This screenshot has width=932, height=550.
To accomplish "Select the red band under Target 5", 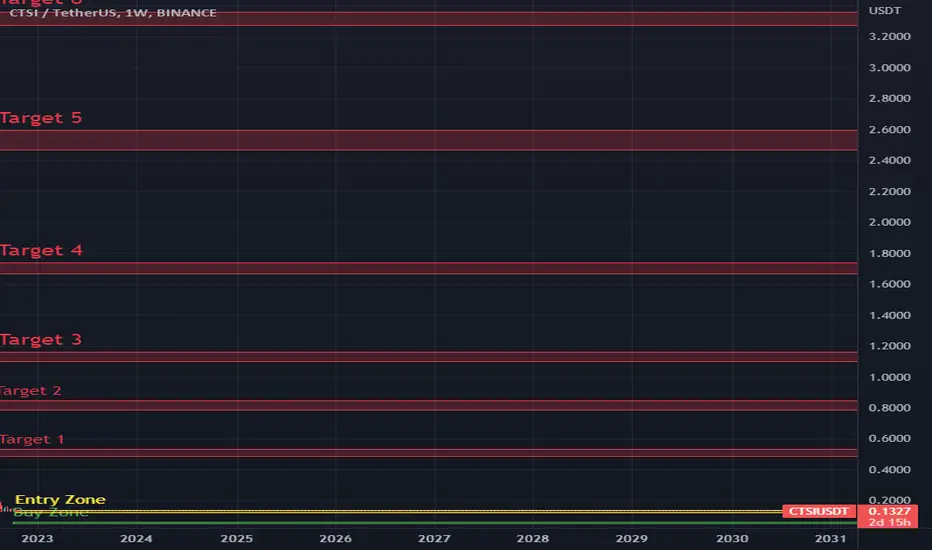I will click(x=429, y=140).
